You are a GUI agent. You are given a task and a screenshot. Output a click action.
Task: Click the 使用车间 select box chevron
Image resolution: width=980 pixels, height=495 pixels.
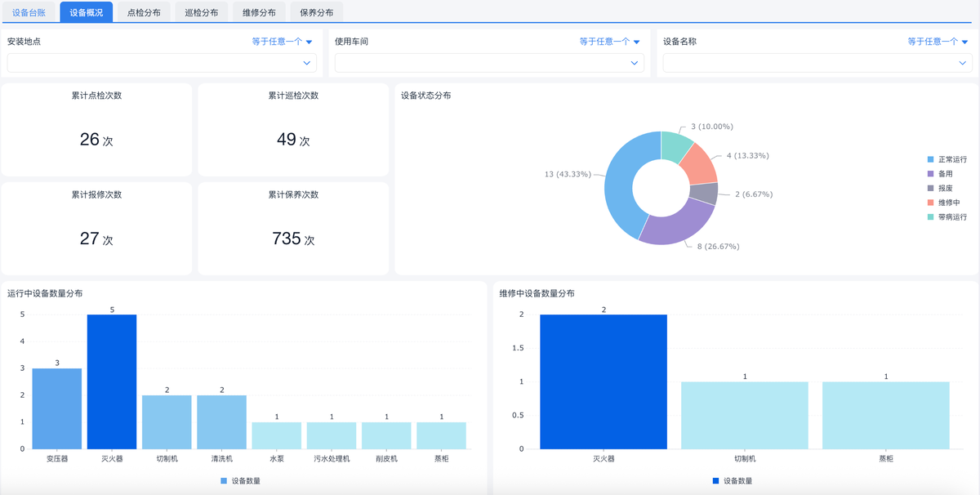pyautogui.click(x=635, y=63)
